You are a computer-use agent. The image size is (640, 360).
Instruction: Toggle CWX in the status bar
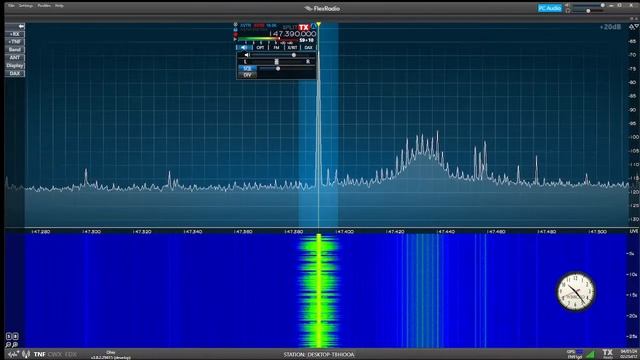(55, 354)
